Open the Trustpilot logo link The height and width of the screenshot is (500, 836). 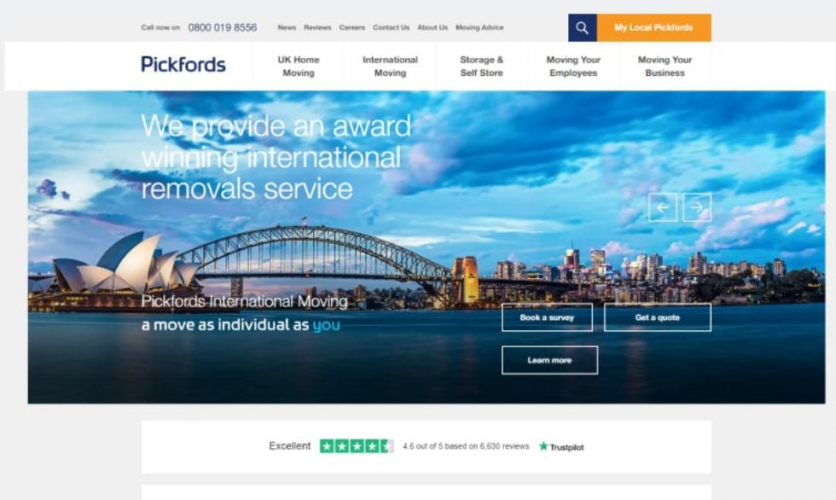click(561, 447)
